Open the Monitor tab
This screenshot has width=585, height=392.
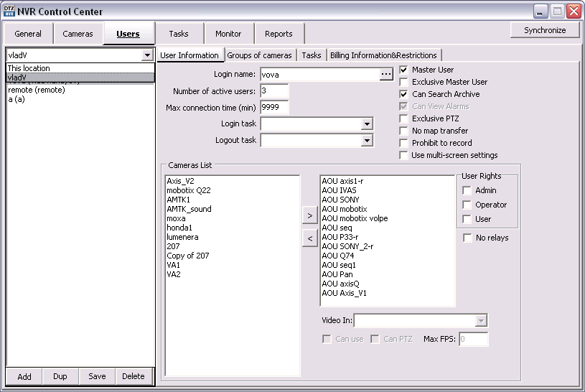[228, 34]
